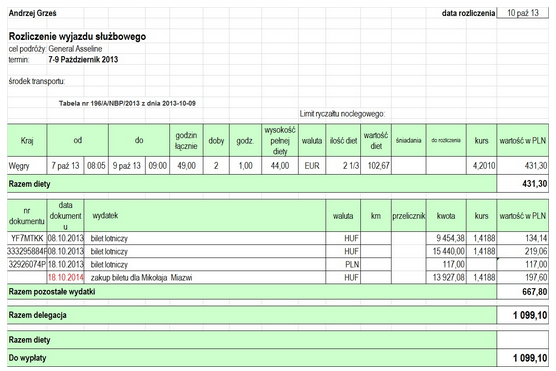Click the name cell 'Andrzej Grześ'
556x371 pixels.
tap(32, 13)
